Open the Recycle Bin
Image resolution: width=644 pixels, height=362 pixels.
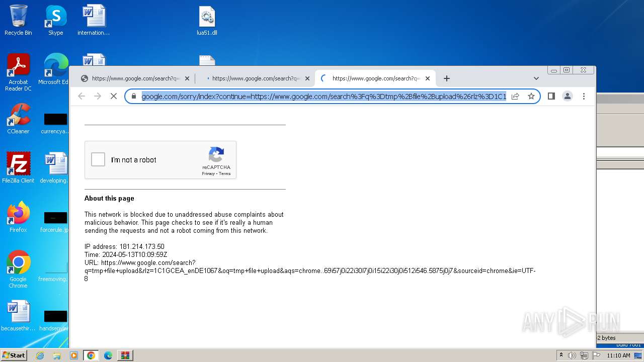point(18,20)
